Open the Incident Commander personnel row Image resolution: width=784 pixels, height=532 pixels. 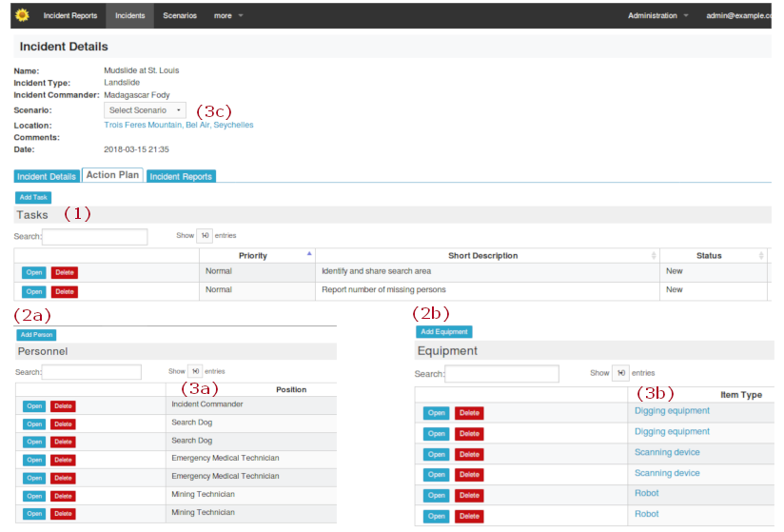tap(34, 406)
